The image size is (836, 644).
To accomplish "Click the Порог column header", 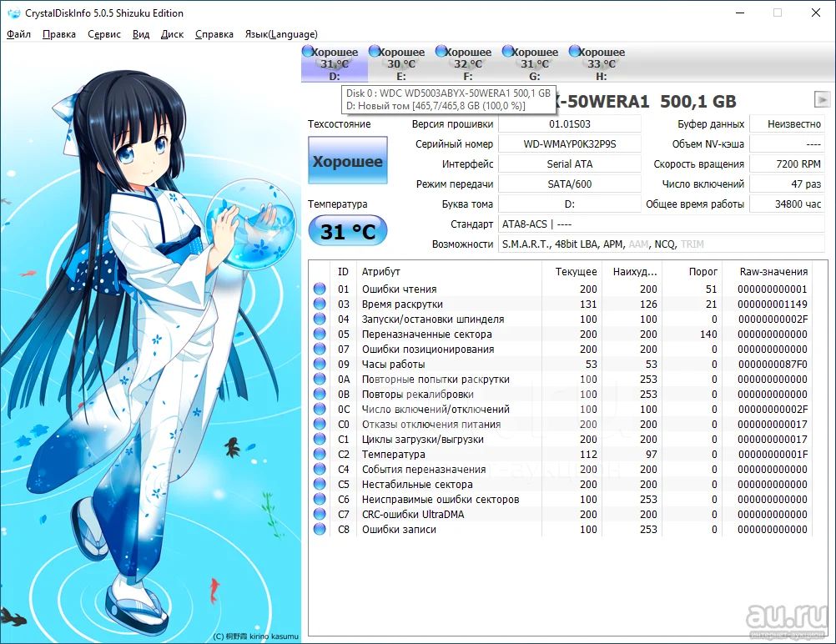I will [692, 271].
